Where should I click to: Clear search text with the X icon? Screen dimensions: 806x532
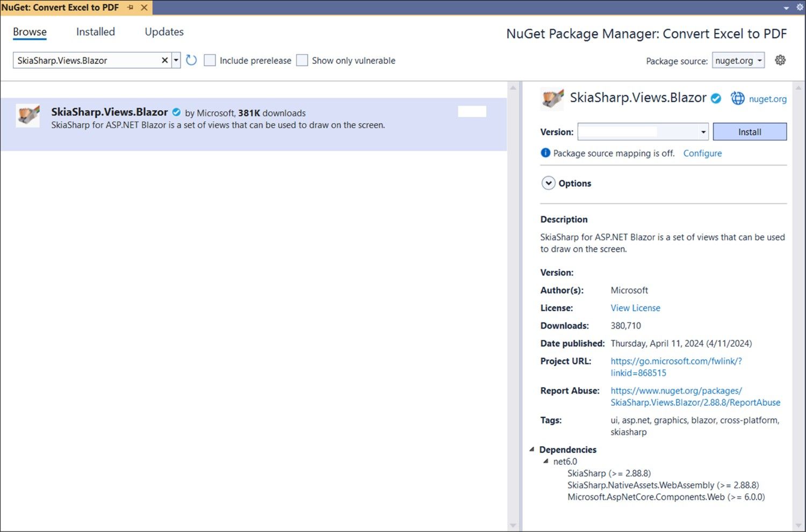coord(165,60)
